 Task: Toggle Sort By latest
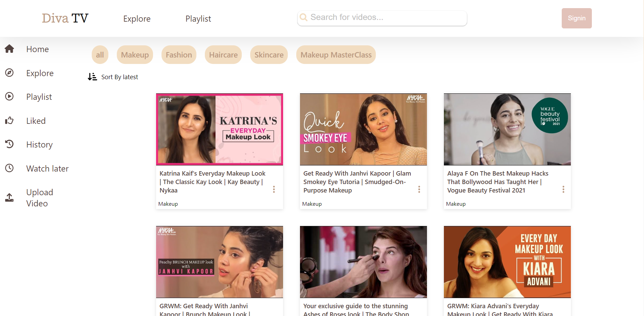[x=120, y=77]
